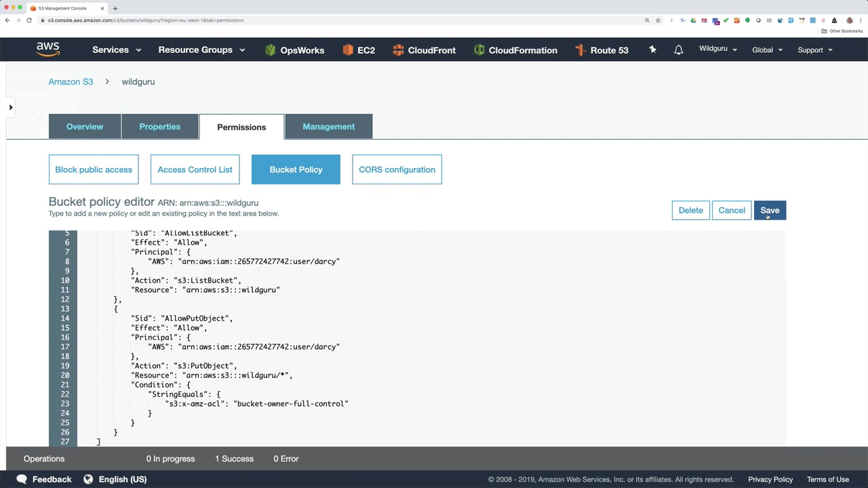This screenshot has width=868, height=488.
Task: Click the bucket ARN text in editor header
Action: tap(208, 203)
